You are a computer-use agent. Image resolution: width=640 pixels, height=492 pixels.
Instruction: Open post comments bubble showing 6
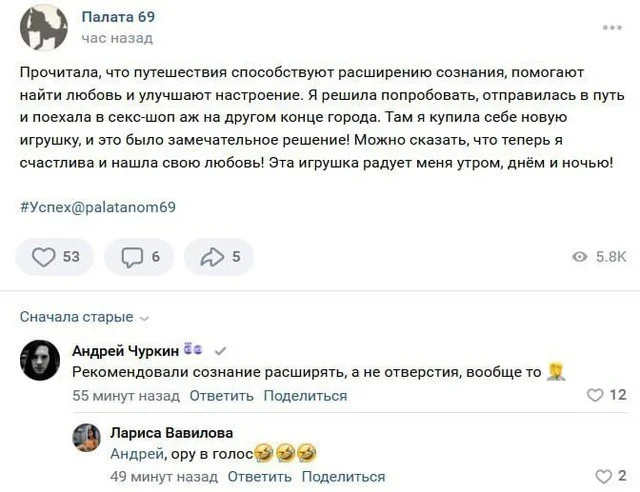[x=133, y=257]
